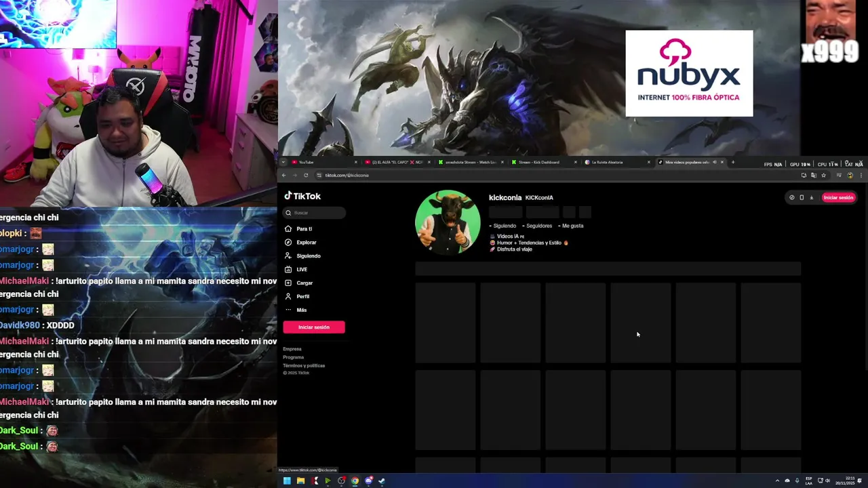Image resolution: width=868 pixels, height=488 pixels.
Task: Open the TikTok logo home link
Action: 302,196
